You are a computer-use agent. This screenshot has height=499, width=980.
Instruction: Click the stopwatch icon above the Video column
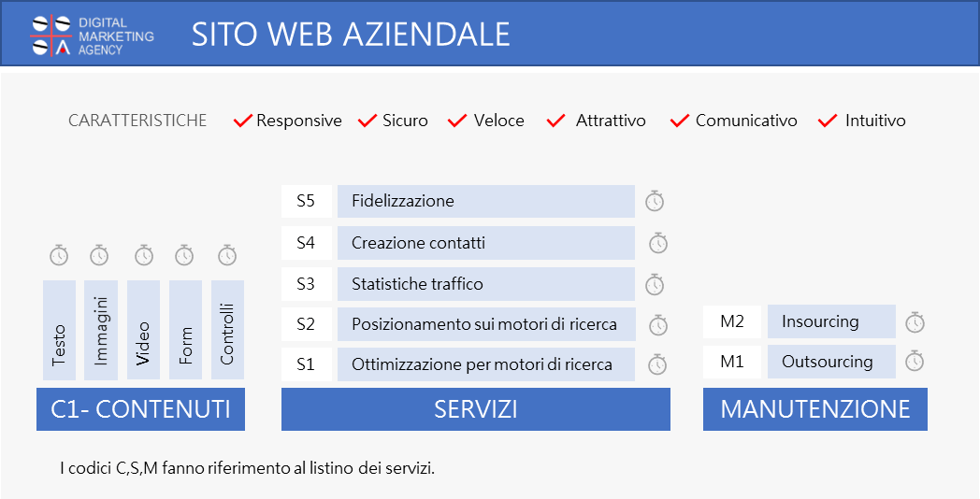[144, 255]
